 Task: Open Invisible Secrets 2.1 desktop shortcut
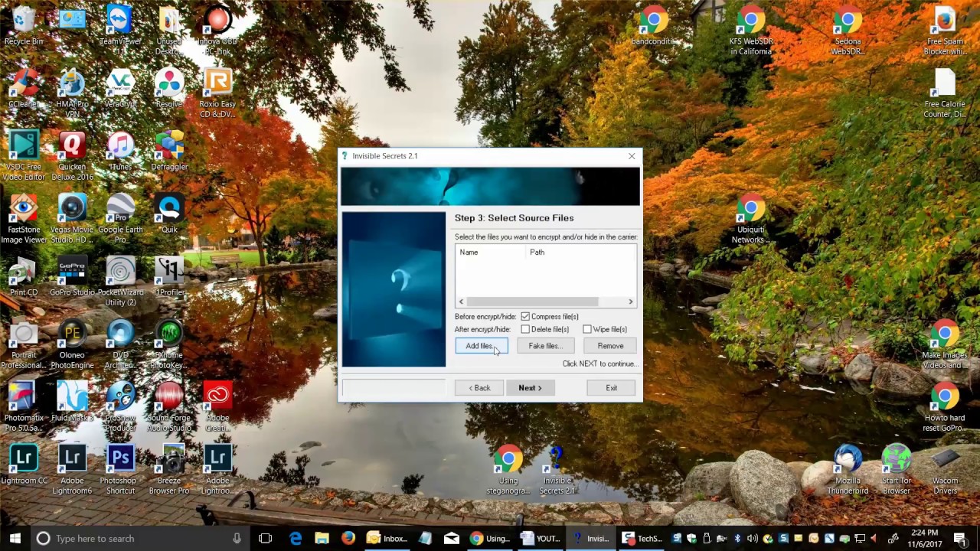pos(557,470)
